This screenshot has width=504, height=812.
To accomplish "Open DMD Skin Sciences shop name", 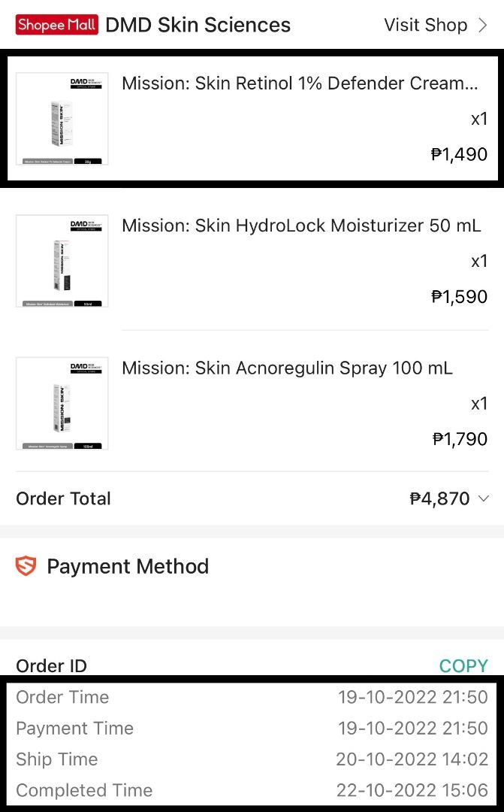I will (x=198, y=25).
